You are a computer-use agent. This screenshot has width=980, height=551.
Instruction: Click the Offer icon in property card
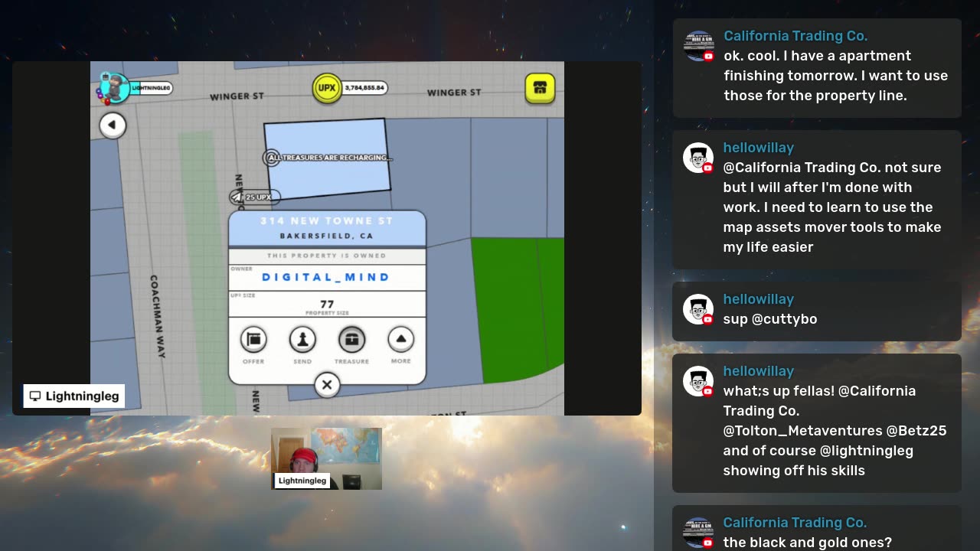click(x=253, y=339)
